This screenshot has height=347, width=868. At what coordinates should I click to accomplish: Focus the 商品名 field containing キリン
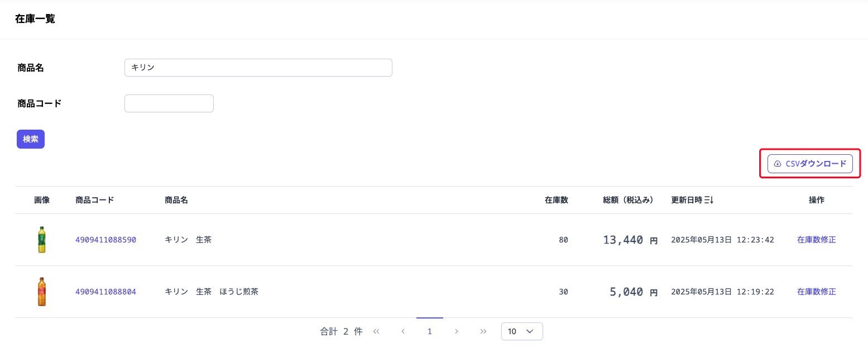click(258, 68)
